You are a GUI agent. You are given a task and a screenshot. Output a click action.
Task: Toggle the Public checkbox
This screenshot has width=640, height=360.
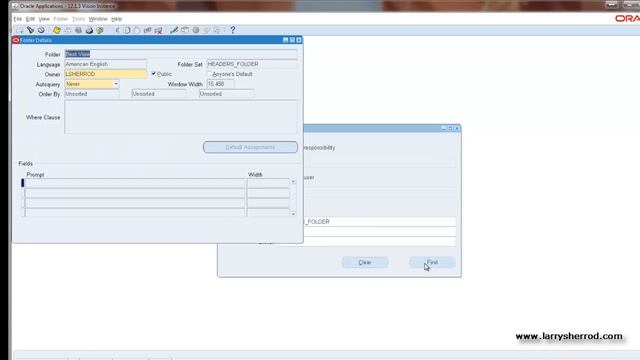pyautogui.click(x=153, y=73)
